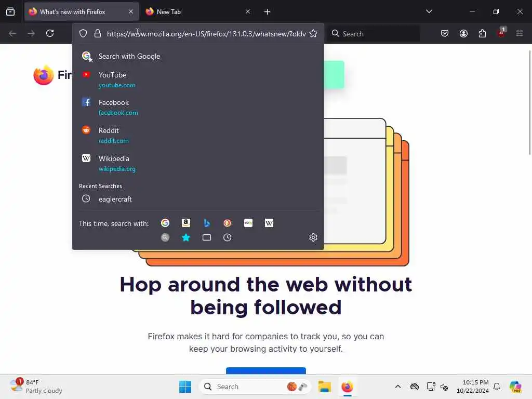Click the OneDrive cloud tray icon
The image size is (532, 399).
(x=414, y=387)
